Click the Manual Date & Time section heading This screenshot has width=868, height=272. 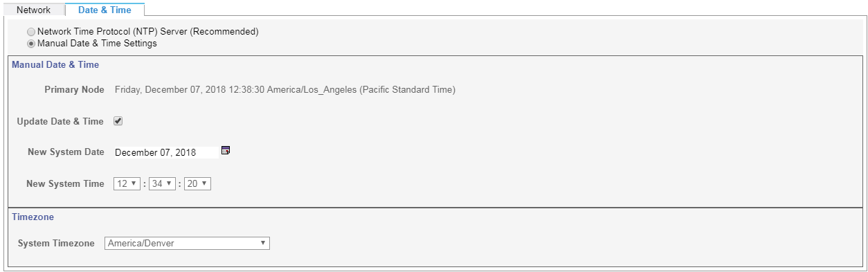click(55, 65)
